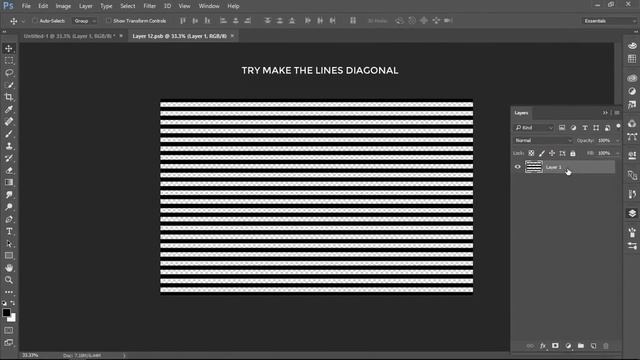Close the Layer 12.psb tab
Viewport: 640px width, 360px height.
click(x=232, y=36)
